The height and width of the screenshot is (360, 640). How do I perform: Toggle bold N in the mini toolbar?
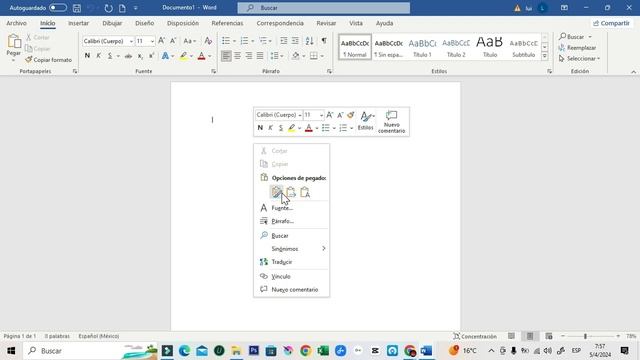pos(260,128)
